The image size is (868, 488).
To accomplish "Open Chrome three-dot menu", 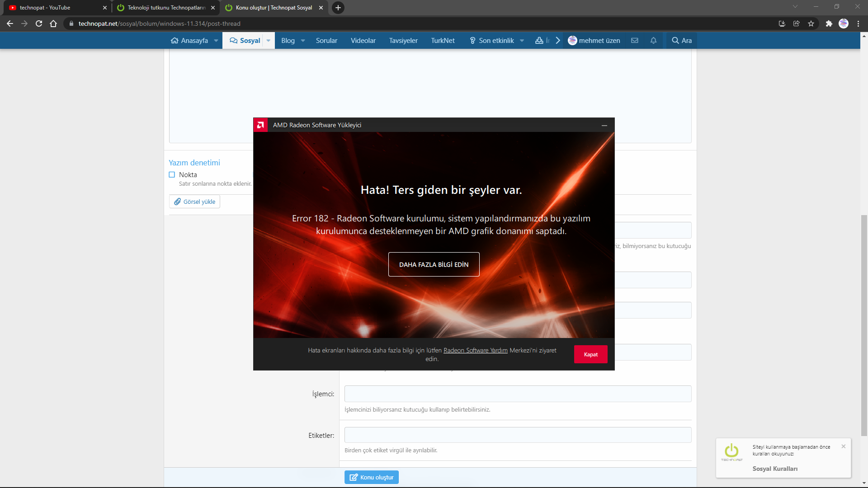I will coord(858,23).
